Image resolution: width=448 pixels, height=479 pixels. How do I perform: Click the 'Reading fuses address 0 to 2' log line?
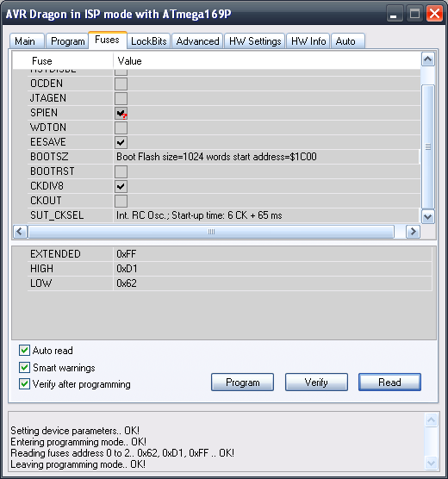pos(122,453)
